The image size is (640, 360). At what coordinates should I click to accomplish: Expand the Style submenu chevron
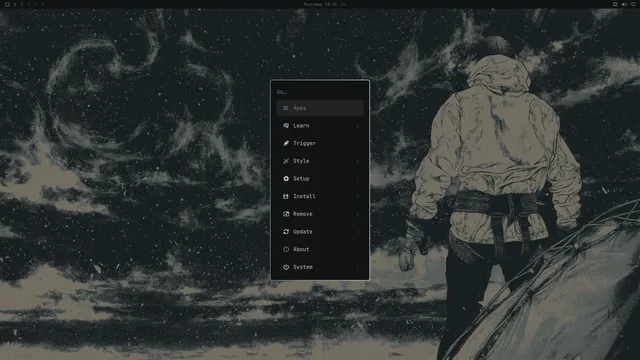(x=358, y=161)
